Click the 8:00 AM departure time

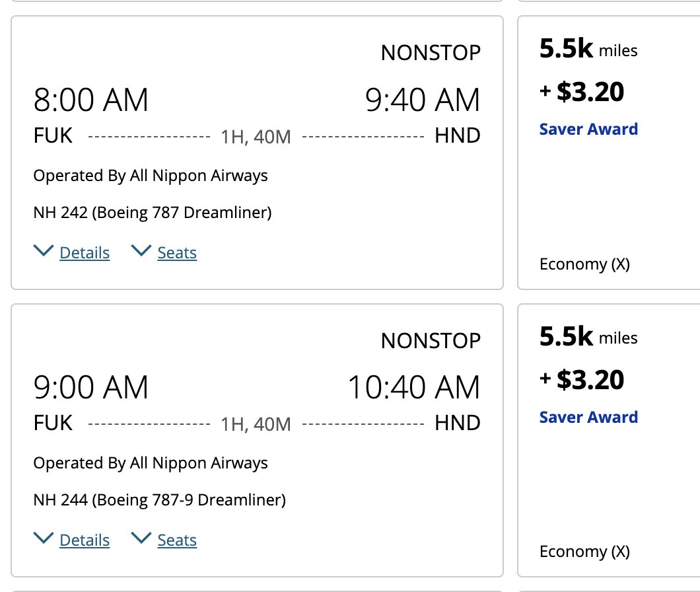click(x=91, y=100)
